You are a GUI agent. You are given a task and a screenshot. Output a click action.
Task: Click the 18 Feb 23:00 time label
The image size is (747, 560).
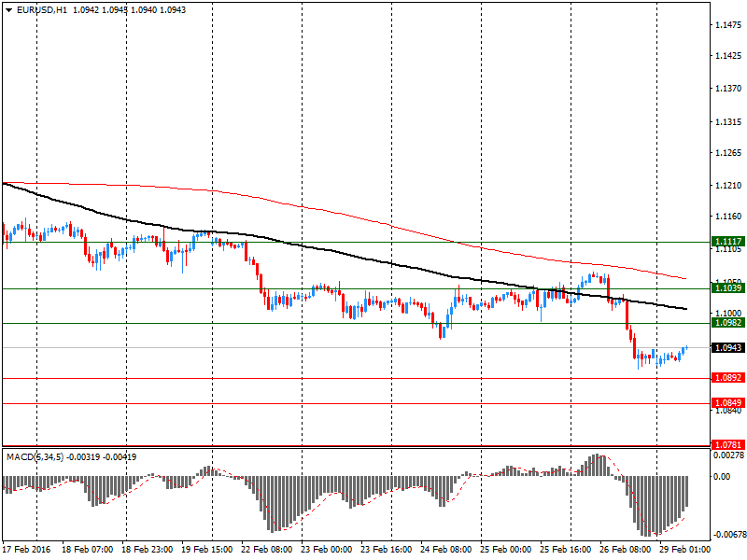[x=148, y=549]
